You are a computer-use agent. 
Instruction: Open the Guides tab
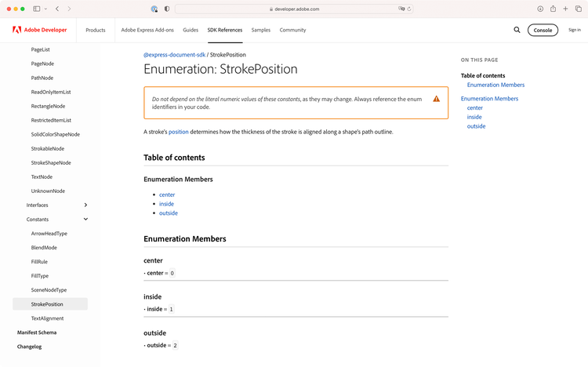[191, 30]
